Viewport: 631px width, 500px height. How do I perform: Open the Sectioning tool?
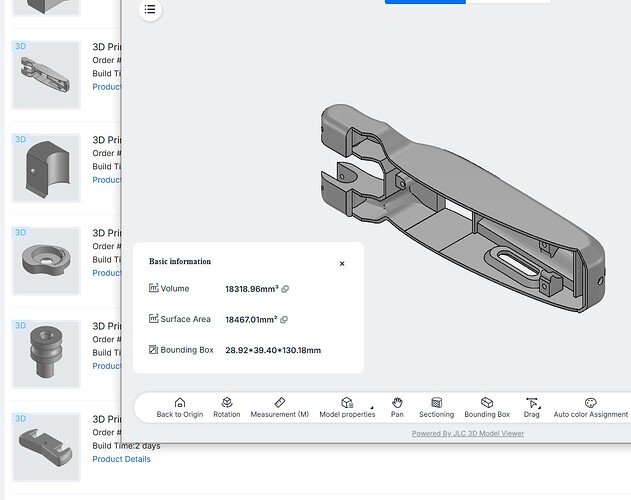[x=436, y=408]
